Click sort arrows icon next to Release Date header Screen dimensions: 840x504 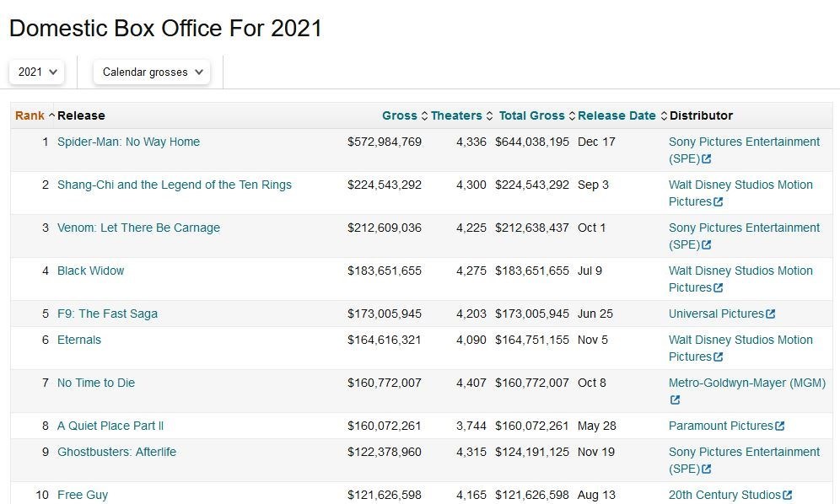[663, 116]
